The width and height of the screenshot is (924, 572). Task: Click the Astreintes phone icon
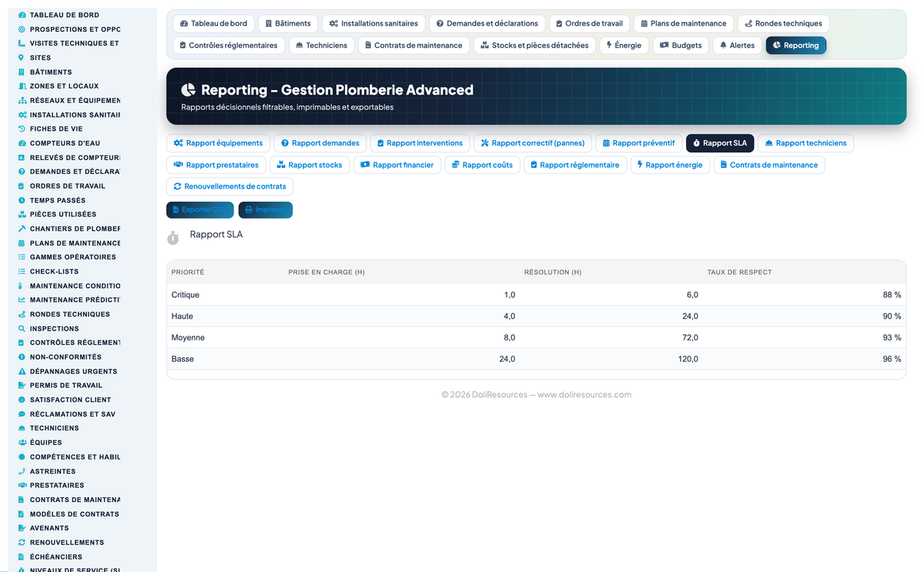point(22,471)
